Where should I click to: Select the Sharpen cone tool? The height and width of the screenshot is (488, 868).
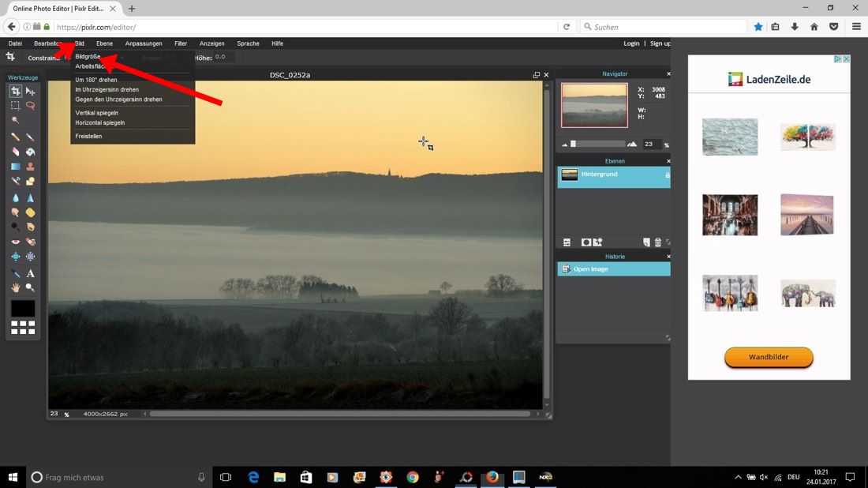[x=31, y=197]
